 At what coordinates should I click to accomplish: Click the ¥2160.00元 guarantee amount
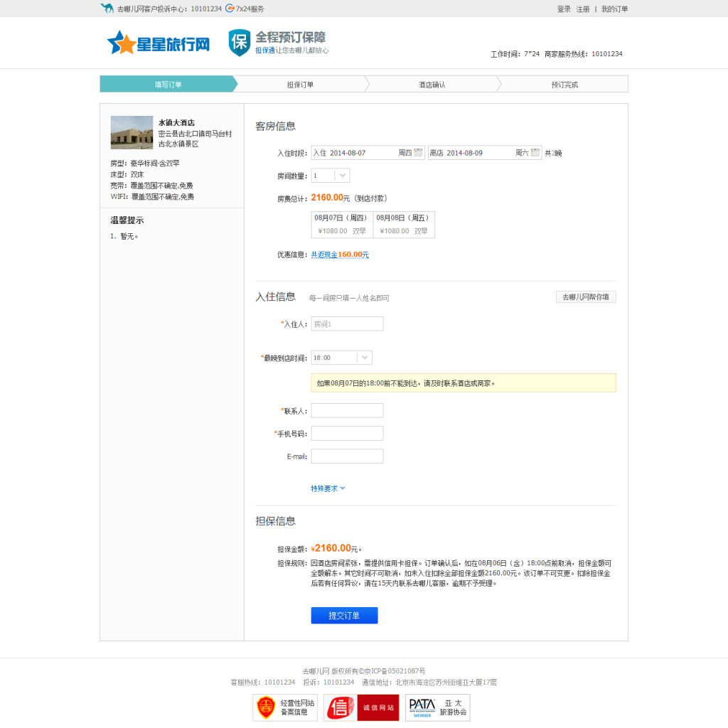[x=336, y=548]
